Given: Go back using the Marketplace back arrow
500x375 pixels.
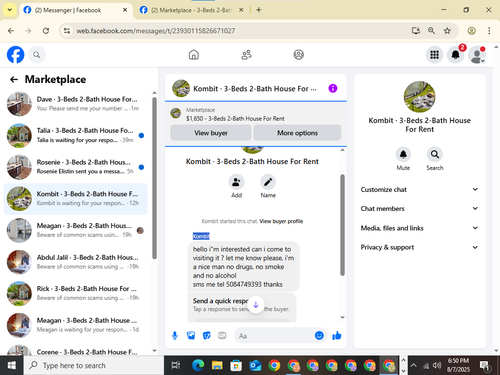Looking at the screenshot, I should pyautogui.click(x=14, y=79).
